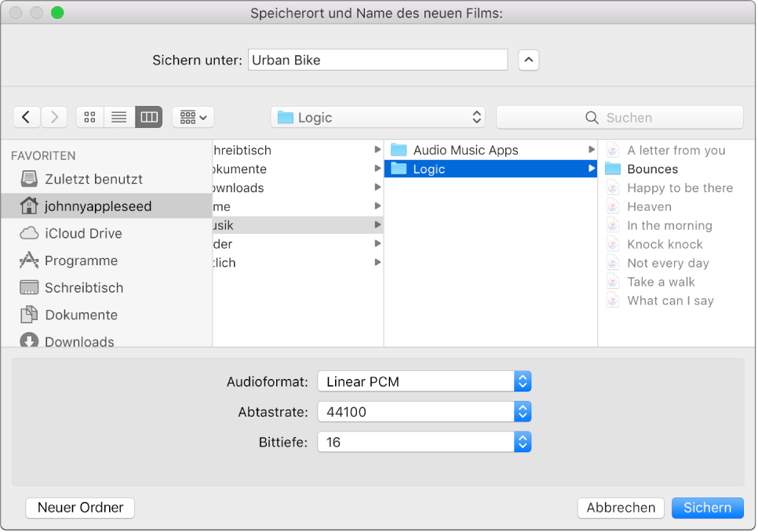The height and width of the screenshot is (532, 758).
Task: Collapse the dialog with the chevron button
Action: tap(528, 60)
